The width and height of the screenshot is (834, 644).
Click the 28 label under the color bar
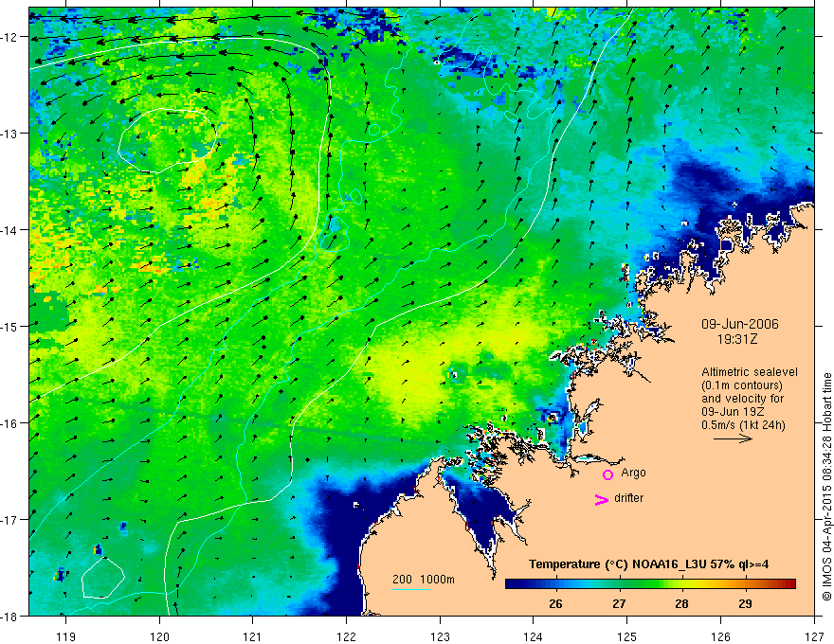[x=681, y=603]
